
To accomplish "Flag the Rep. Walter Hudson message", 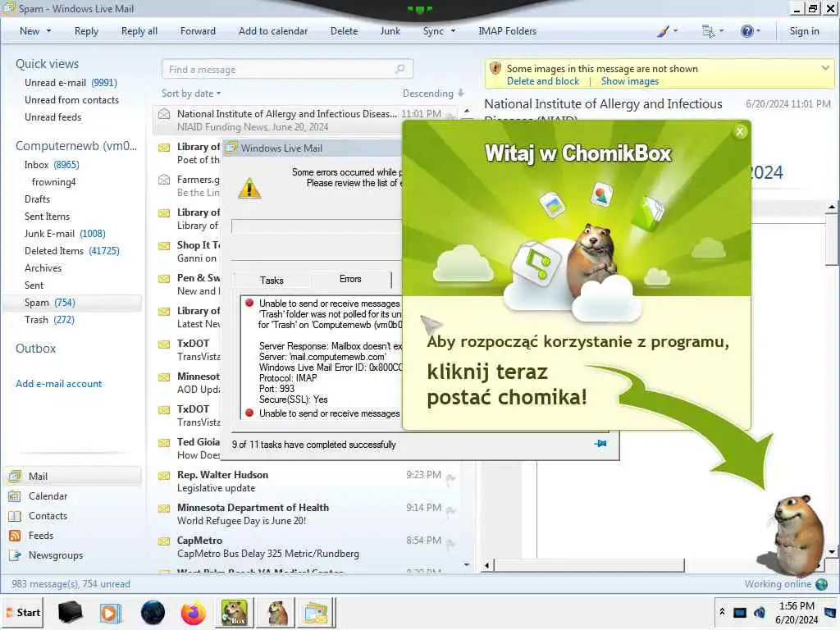I will pyautogui.click(x=450, y=477).
